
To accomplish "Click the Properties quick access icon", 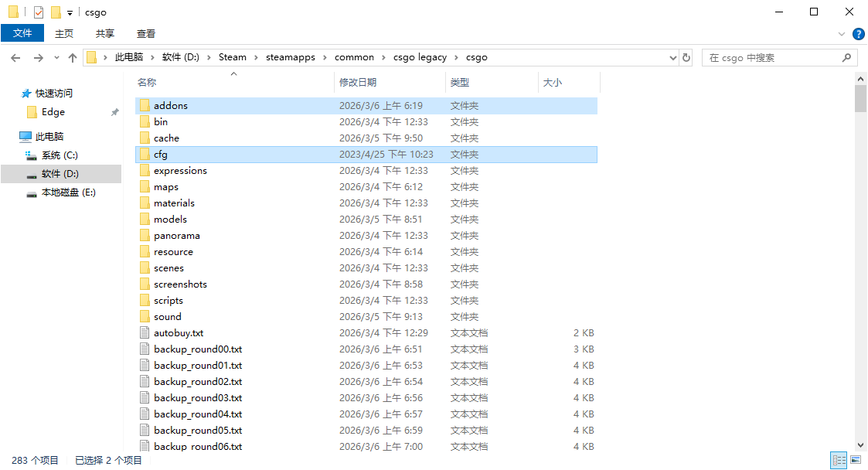I will (x=38, y=12).
